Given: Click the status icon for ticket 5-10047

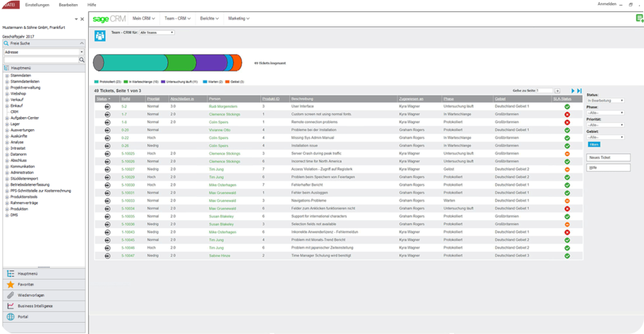Looking at the screenshot, I should coord(108,256).
